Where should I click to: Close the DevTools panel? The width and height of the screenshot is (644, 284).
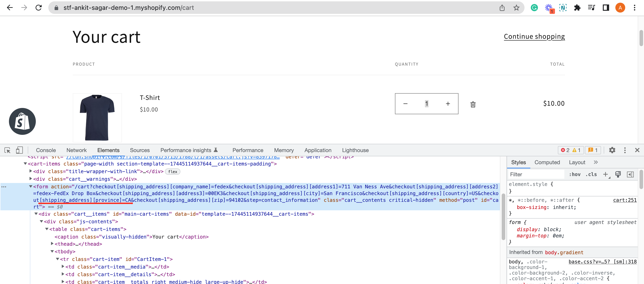point(637,150)
